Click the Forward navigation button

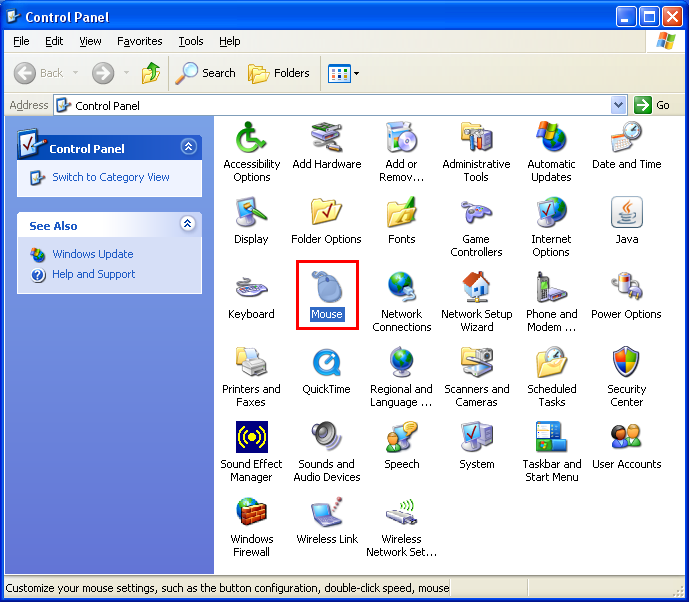tap(103, 73)
